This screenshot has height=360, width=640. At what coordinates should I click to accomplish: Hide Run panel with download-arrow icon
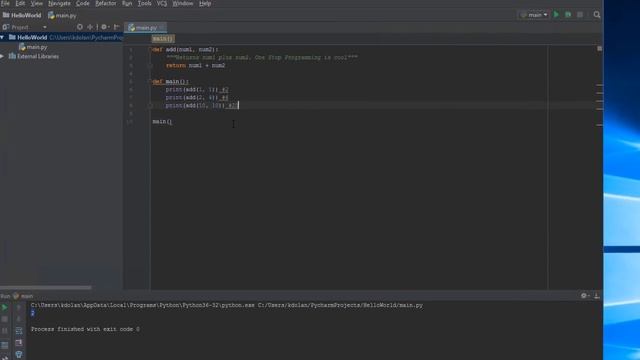tap(596, 296)
